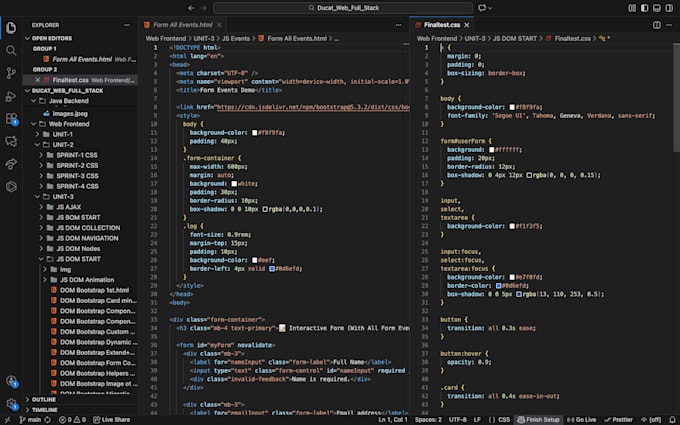Change language mode via CSS status item
This screenshot has height=425, width=680.
point(504,420)
